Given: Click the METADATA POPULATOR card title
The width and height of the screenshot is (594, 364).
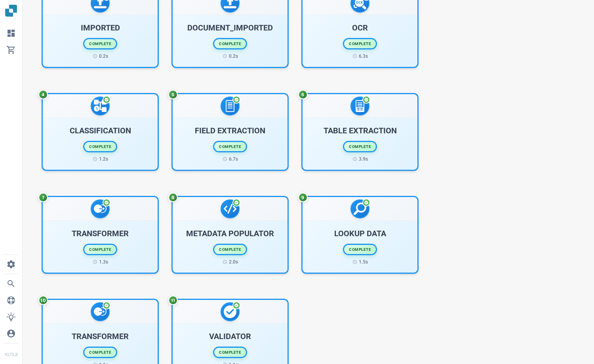Looking at the screenshot, I should click(230, 233).
